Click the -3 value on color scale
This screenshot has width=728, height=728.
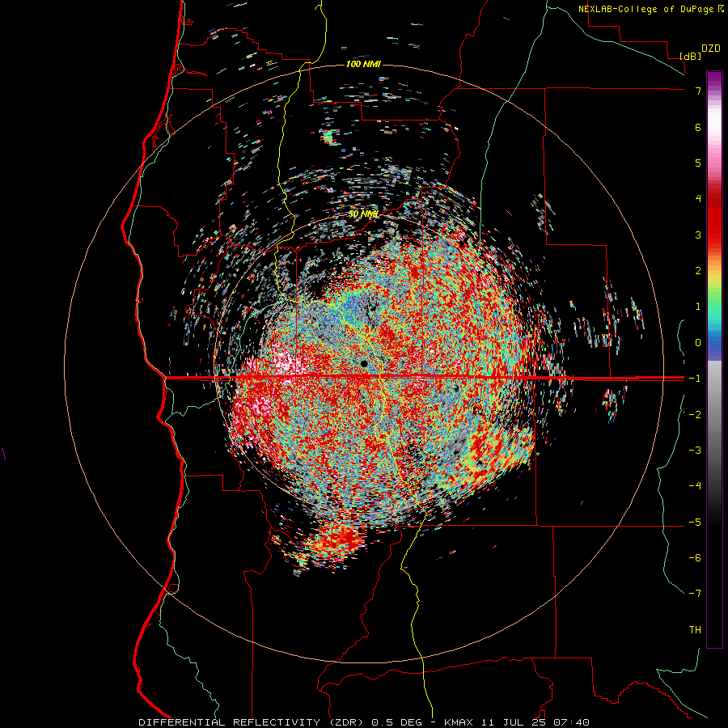click(695, 451)
